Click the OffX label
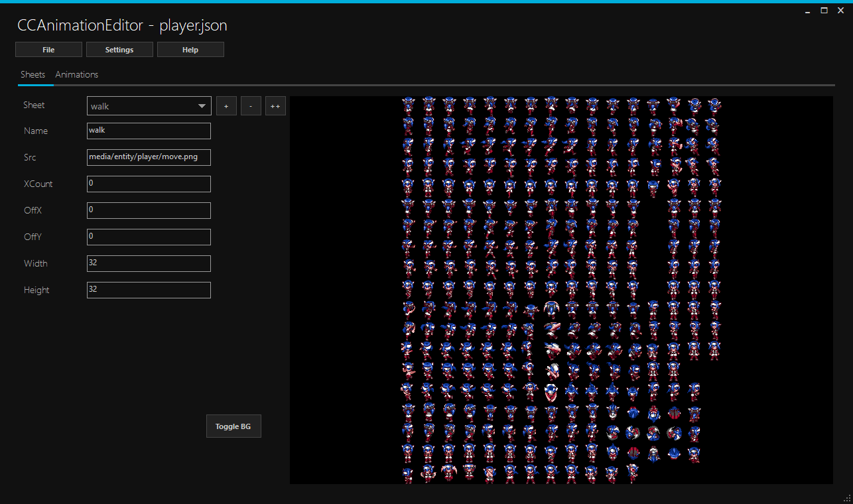 pyautogui.click(x=33, y=210)
